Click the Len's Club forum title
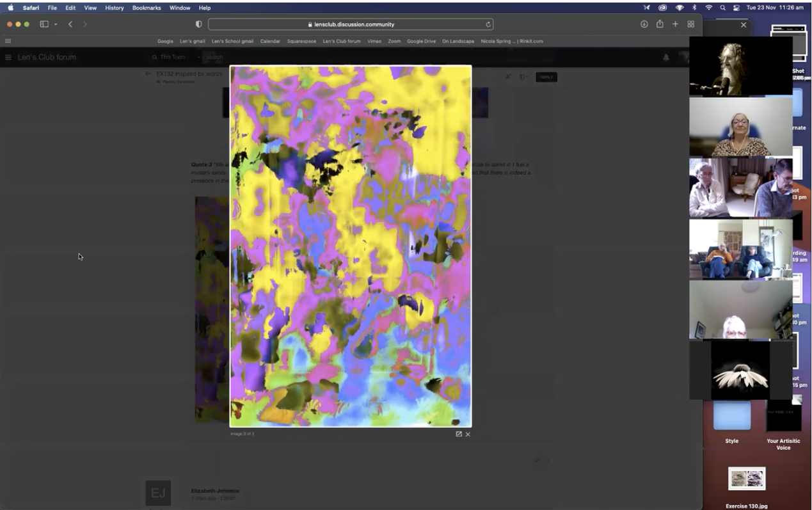 47,57
